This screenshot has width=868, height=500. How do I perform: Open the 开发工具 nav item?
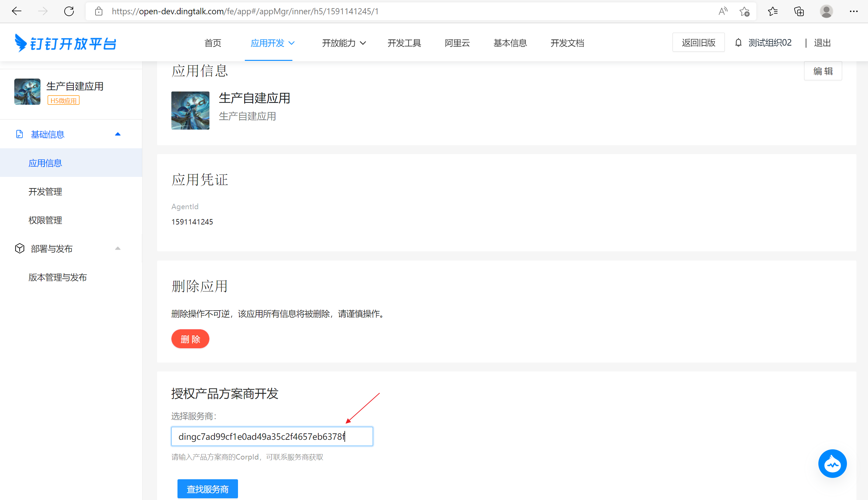(x=404, y=43)
